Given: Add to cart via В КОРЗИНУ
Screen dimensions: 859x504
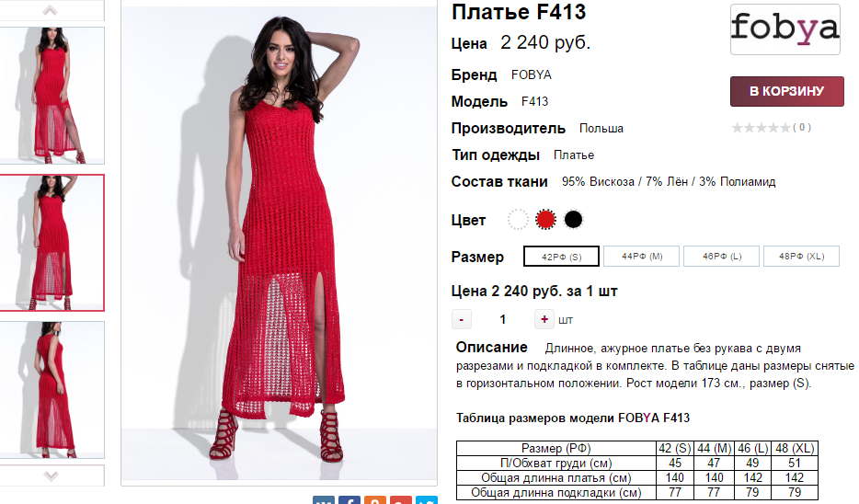Looking at the screenshot, I should (786, 91).
